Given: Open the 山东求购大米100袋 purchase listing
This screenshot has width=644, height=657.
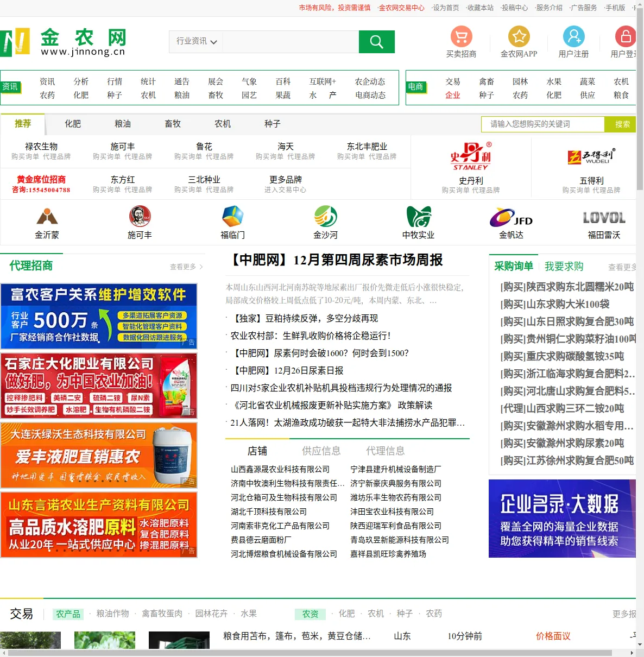Looking at the screenshot, I should click(555, 304).
